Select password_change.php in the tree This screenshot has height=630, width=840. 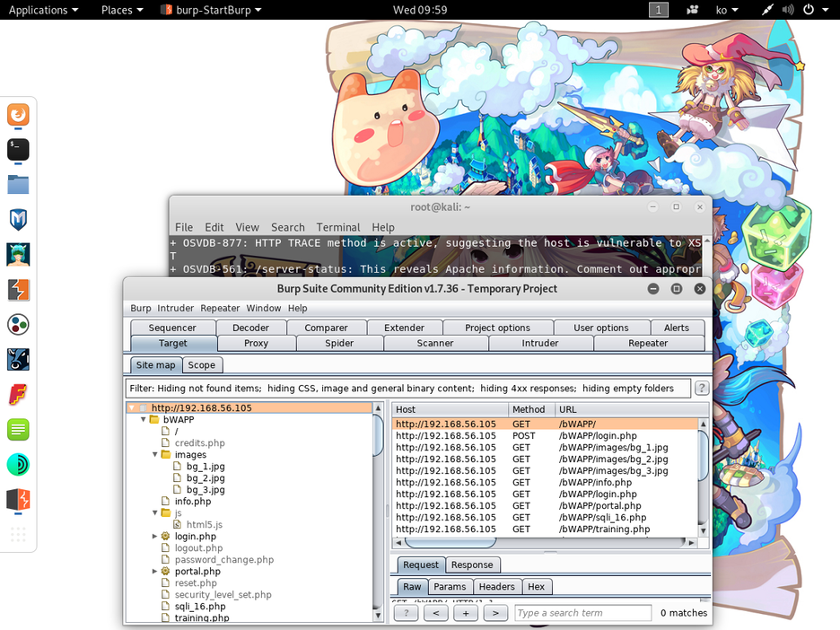224,559
